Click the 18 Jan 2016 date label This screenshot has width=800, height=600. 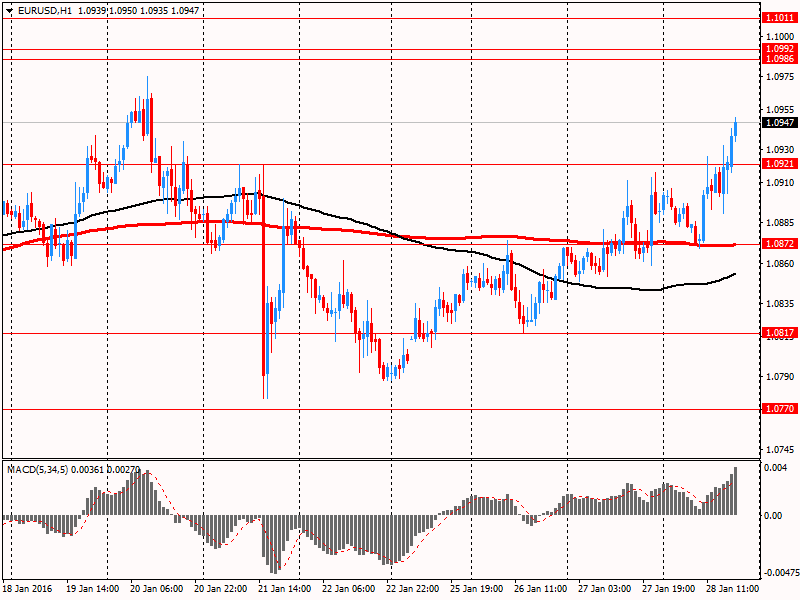30,590
